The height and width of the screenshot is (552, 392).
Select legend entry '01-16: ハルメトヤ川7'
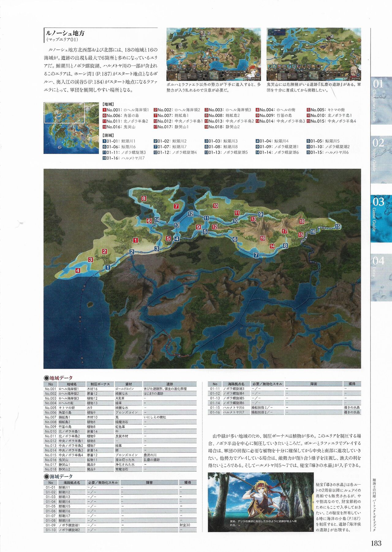coord(124,158)
